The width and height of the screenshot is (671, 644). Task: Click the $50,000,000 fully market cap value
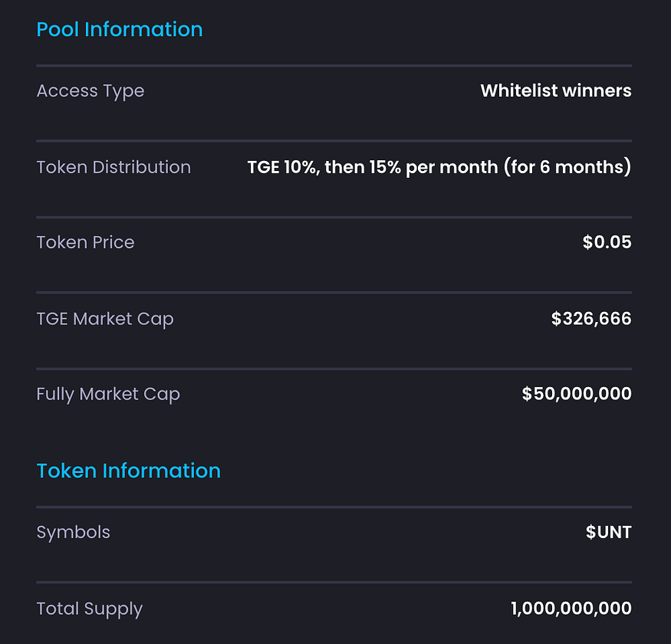[577, 394]
